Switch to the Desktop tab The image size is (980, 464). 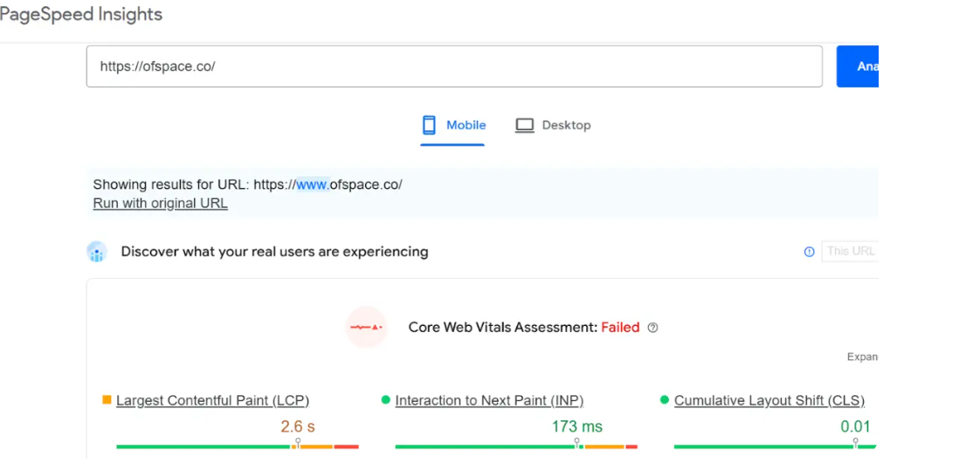click(x=553, y=125)
